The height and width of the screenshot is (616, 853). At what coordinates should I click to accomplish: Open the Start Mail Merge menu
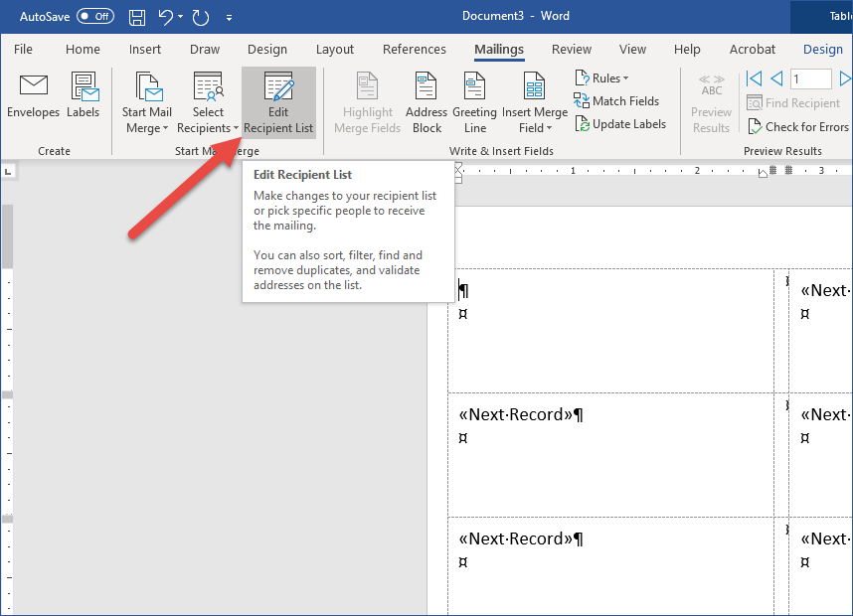147,103
